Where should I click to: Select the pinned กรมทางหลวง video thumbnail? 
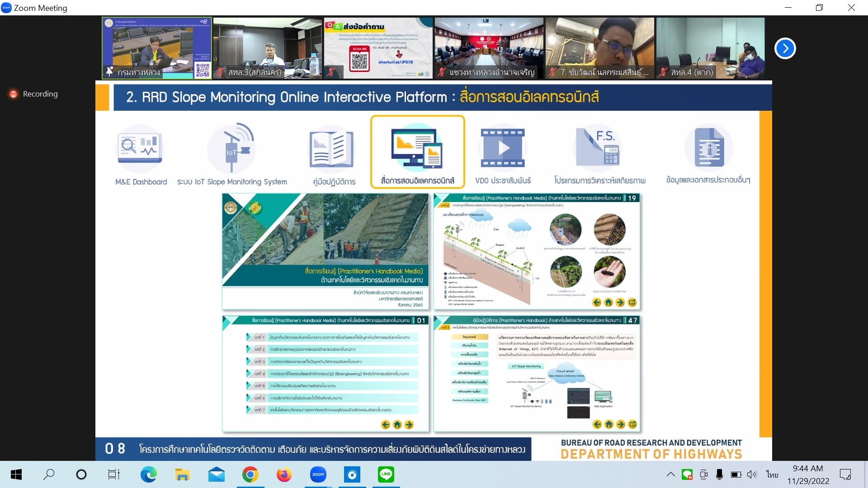coord(156,48)
